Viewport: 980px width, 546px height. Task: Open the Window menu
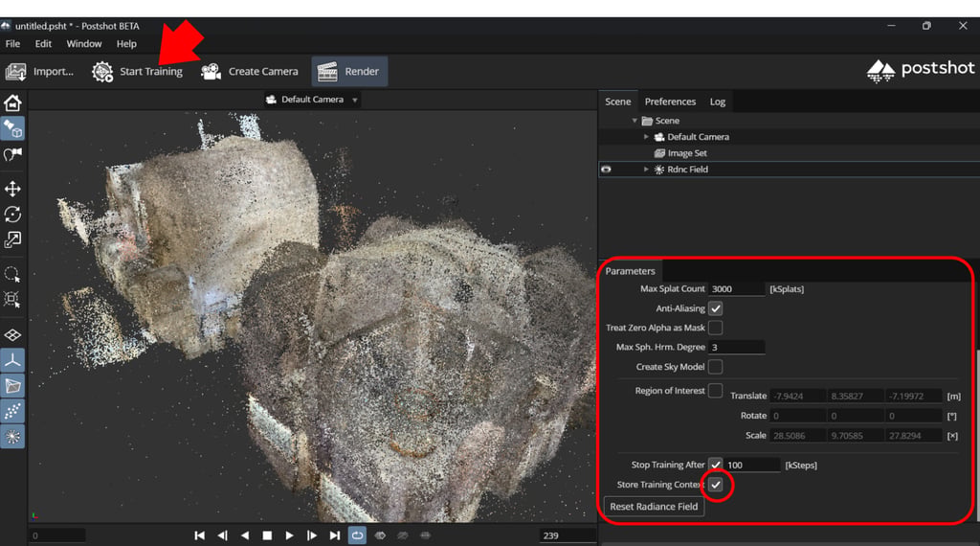point(84,44)
